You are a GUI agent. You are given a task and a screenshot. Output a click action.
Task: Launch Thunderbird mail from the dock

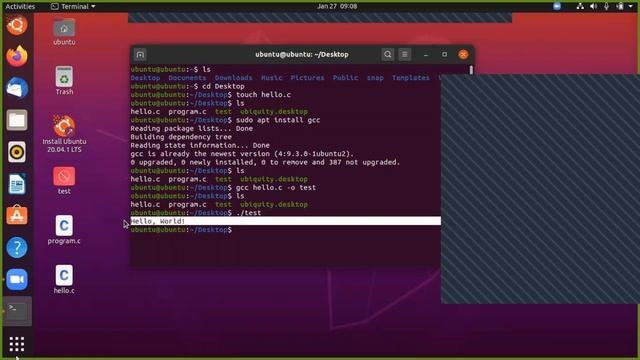(x=17, y=88)
